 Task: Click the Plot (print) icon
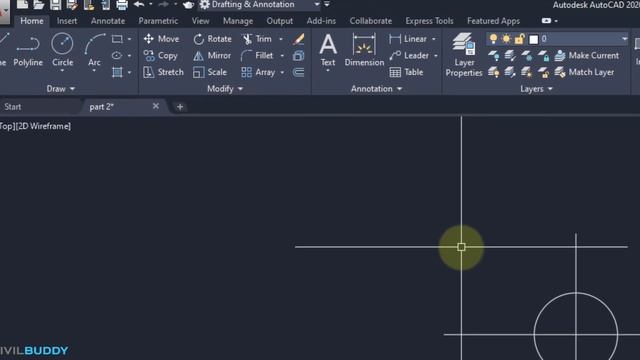[x=122, y=5]
